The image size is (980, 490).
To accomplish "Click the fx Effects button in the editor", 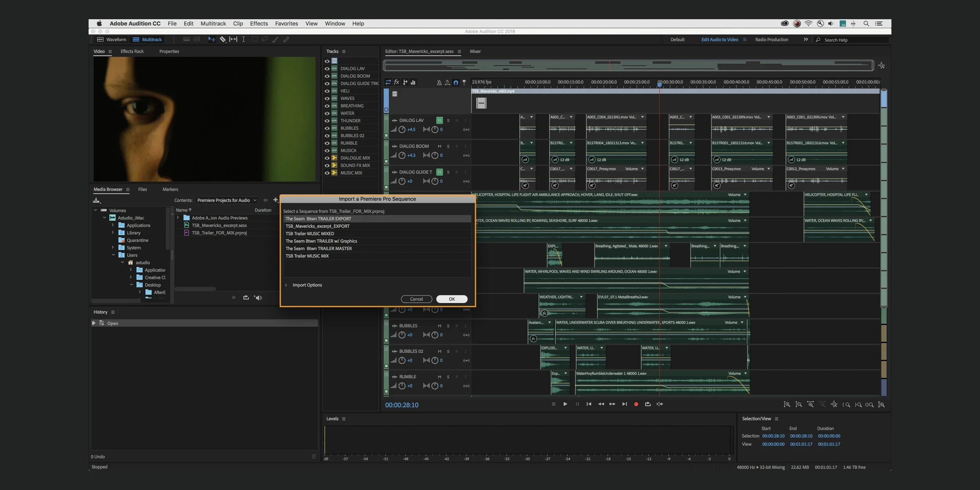I will coord(396,82).
